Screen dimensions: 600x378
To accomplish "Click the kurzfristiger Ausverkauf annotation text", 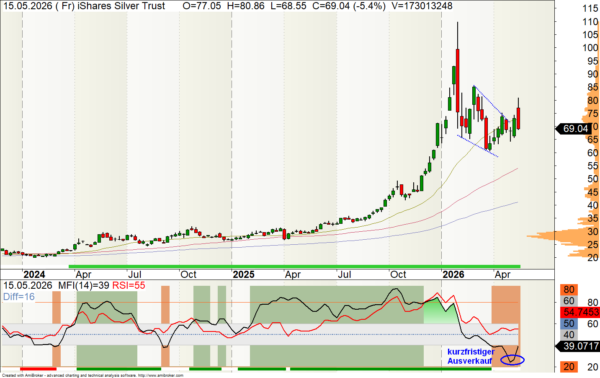I will [471, 356].
